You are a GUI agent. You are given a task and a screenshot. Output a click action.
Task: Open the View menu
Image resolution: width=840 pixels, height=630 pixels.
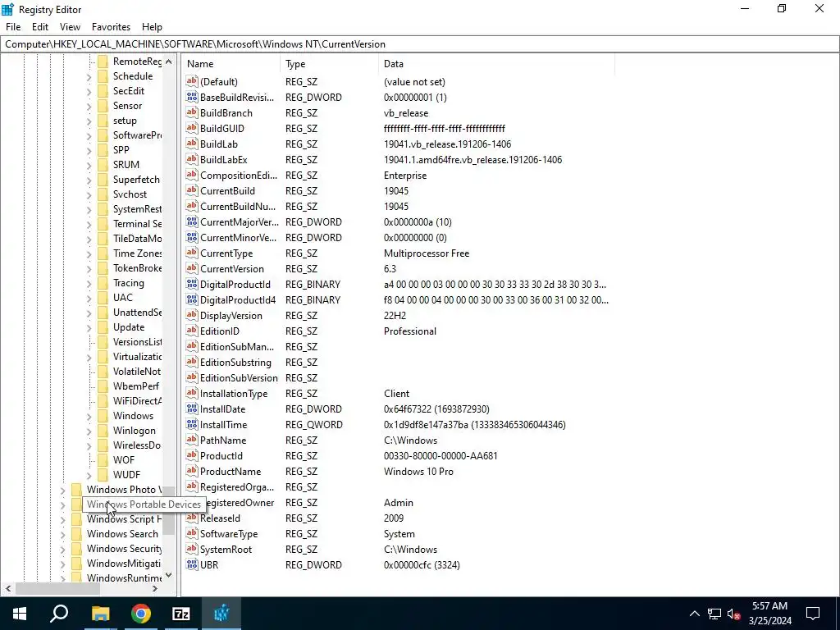pos(70,27)
